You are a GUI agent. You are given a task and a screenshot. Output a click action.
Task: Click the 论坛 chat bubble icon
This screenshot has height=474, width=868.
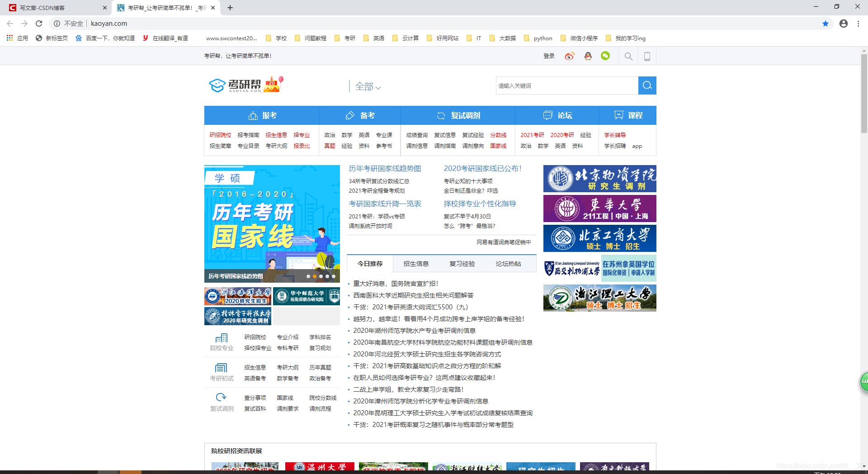coord(547,115)
